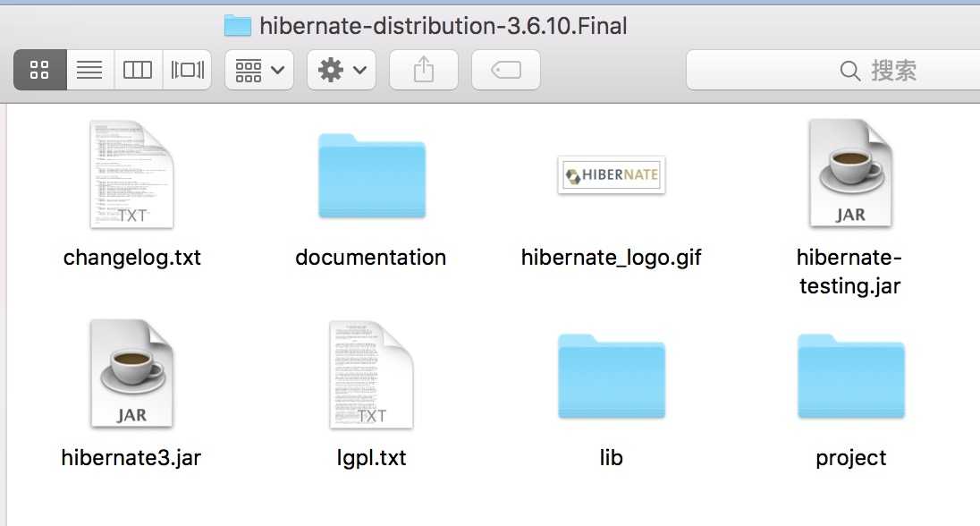Click the title bar folder proxy icon
This screenshot has width=980, height=526.
point(238,26)
